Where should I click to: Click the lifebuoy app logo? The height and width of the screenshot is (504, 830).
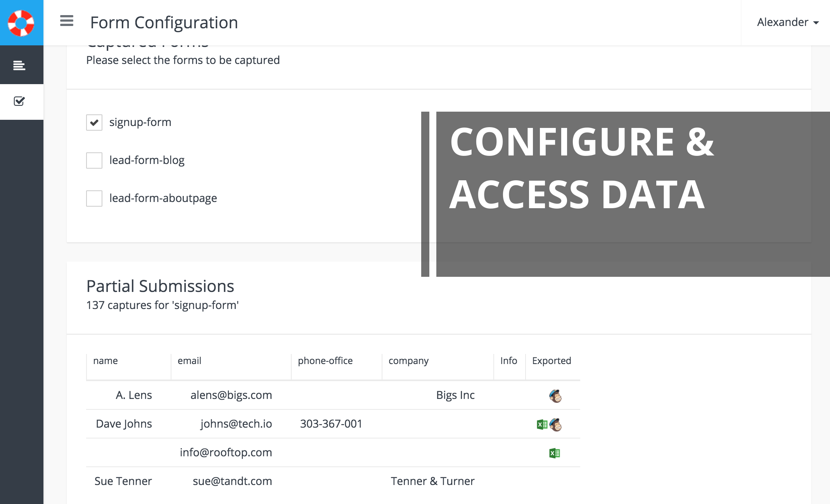pos(21,22)
